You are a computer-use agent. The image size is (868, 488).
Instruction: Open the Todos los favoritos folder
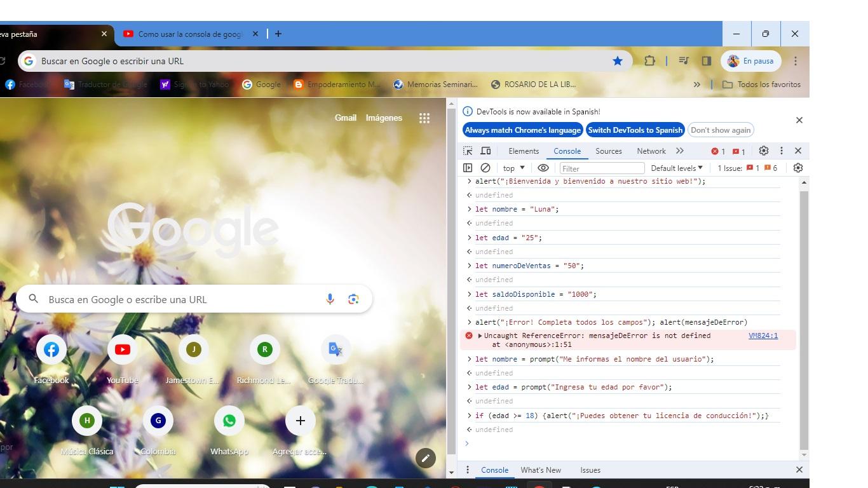point(761,84)
